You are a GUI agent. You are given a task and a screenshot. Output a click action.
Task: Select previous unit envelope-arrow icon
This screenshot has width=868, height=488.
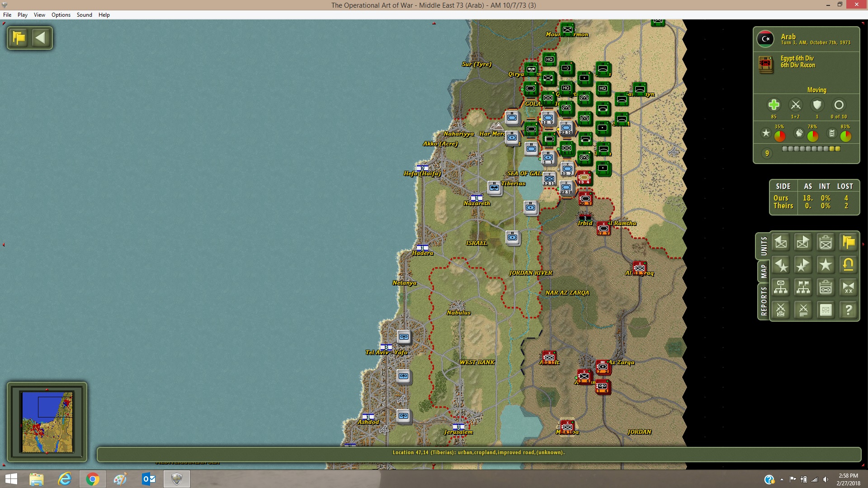click(781, 243)
